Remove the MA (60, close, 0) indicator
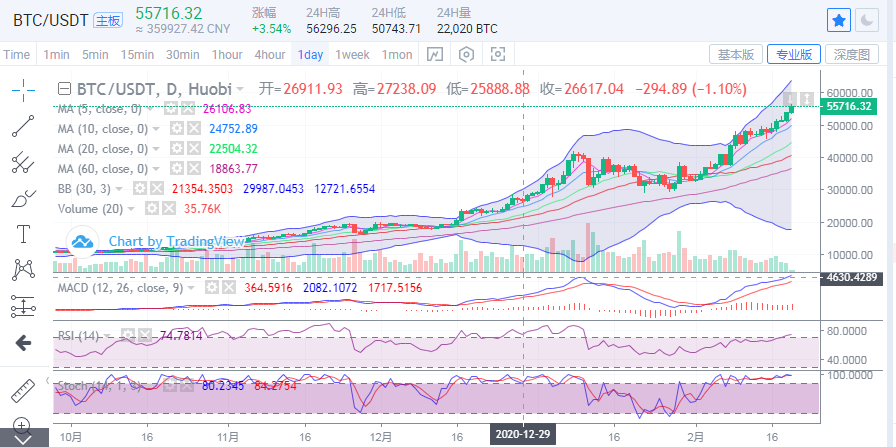Viewport: 896px width, 447px height. click(194, 169)
